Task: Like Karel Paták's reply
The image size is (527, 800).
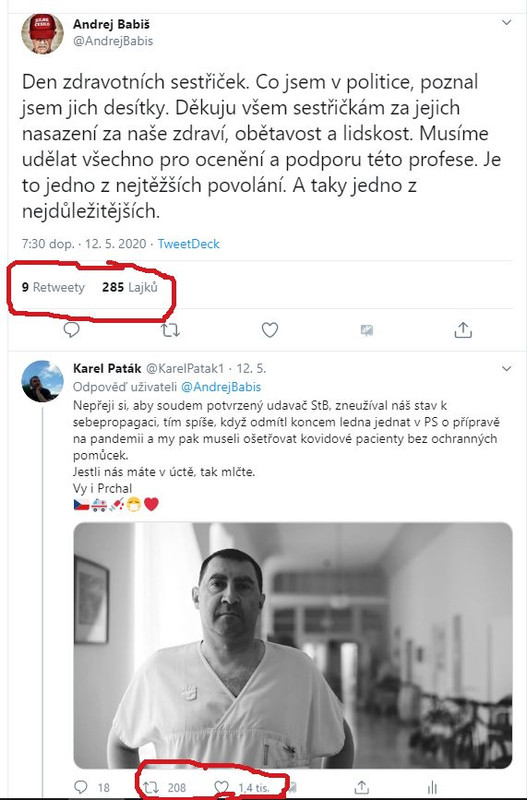Action: [x=221, y=787]
